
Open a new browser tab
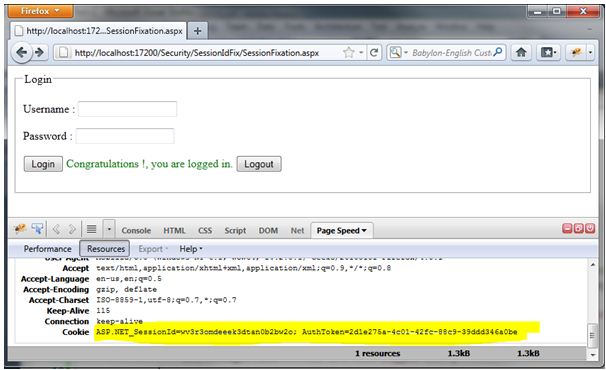coord(197,31)
